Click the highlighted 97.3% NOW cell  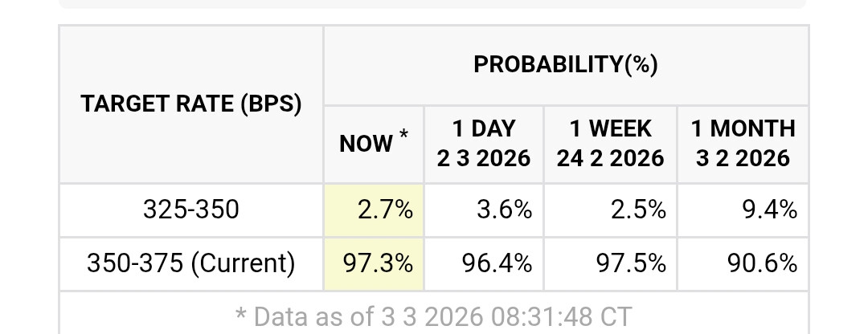pos(374,263)
